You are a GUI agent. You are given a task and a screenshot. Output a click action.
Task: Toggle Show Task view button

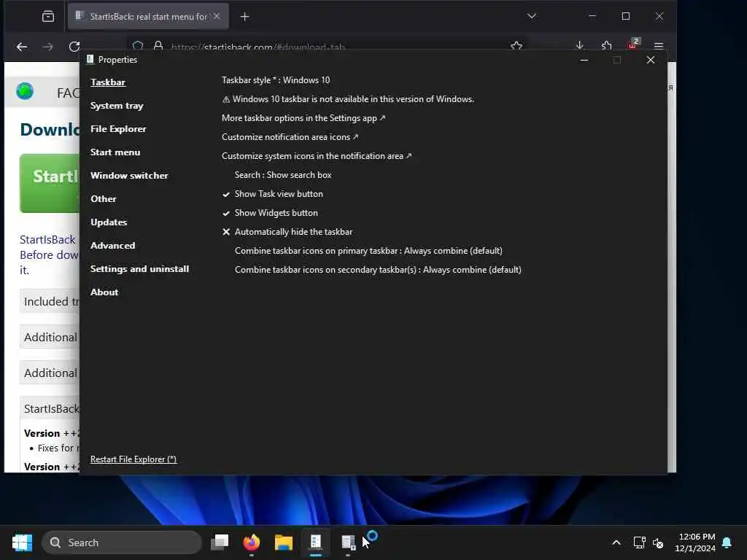coord(273,194)
